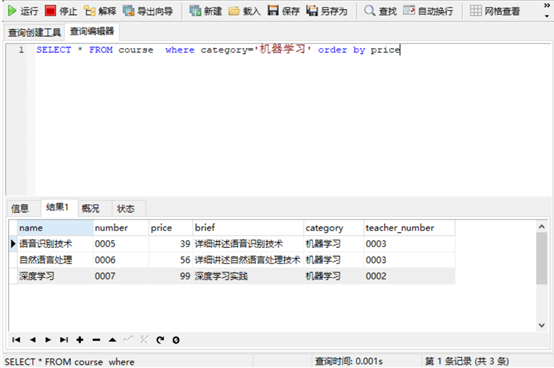
Task: Create a new query with 新建
Action: [x=205, y=11]
